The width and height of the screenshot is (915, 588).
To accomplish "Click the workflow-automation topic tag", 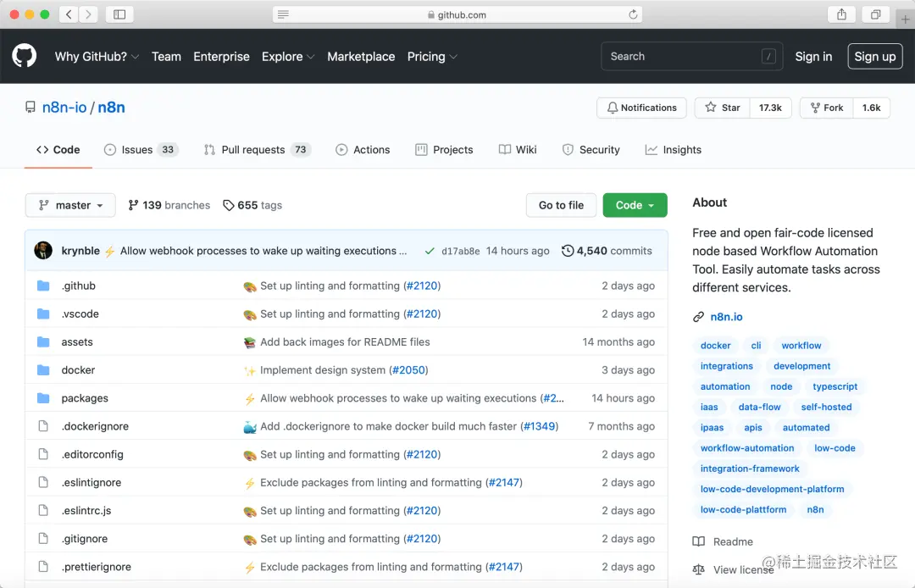I will click(x=747, y=448).
